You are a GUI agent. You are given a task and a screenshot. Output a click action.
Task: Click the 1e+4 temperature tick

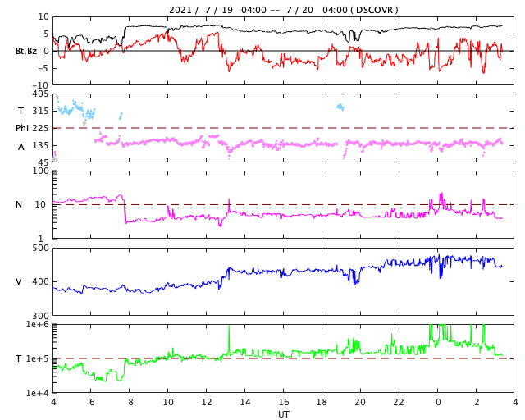(37, 393)
